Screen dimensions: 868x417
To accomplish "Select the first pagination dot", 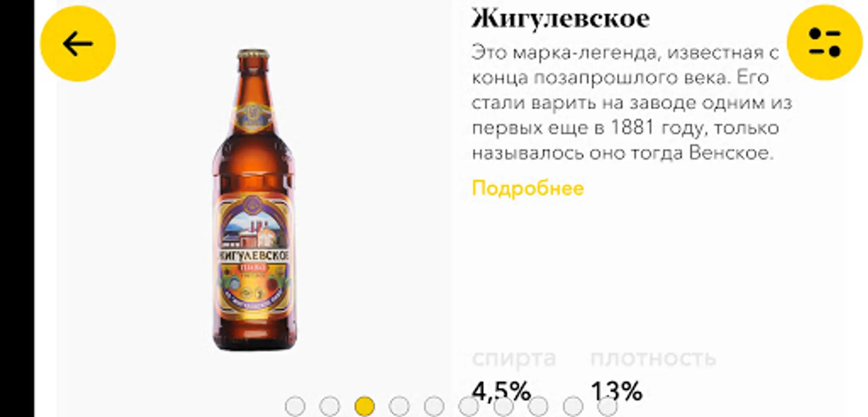I will click(295, 406).
